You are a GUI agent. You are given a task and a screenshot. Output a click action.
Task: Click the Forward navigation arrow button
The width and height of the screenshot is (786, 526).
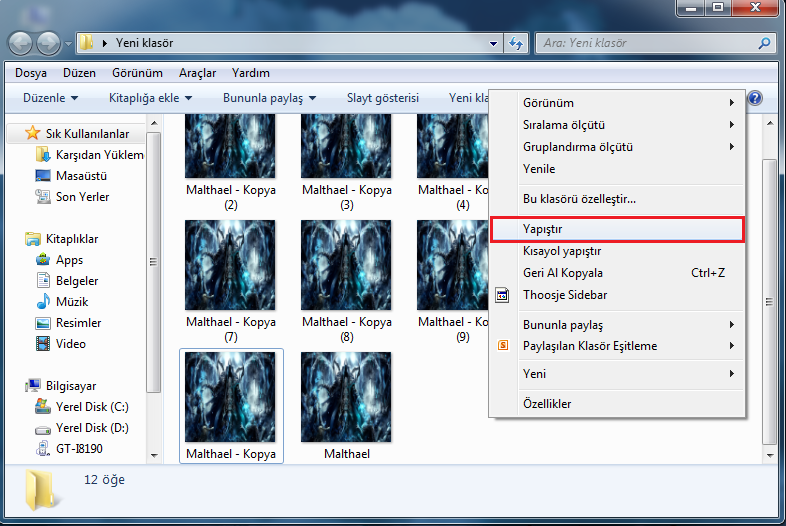[x=49, y=43]
